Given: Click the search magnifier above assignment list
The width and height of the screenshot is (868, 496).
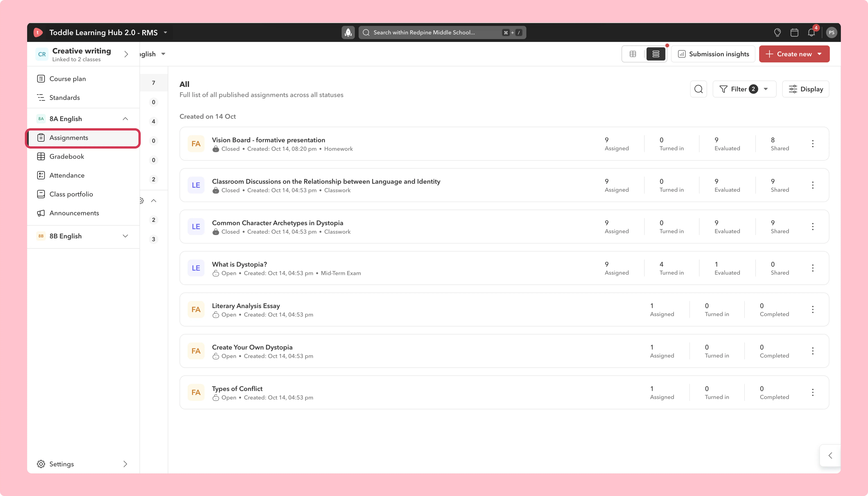Looking at the screenshot, I should [698, 89].
